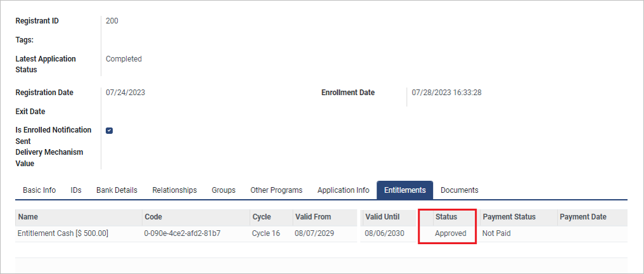644x274 pixels.
Task: Open the Entitlement Cash [$ 500.00] row
Action: 63,233
